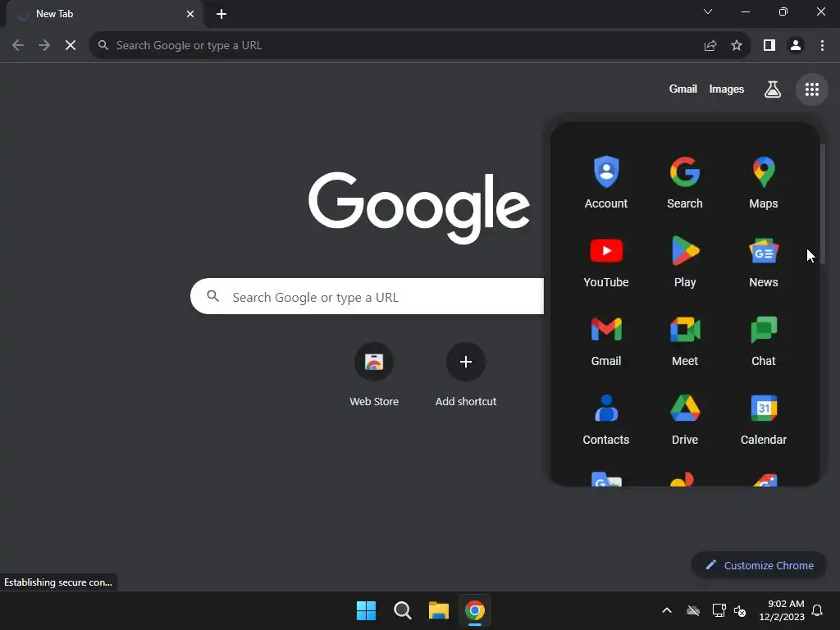This screenshot has width=840, height=630.
Task: Go forward to next page
Action: (44, 46)
